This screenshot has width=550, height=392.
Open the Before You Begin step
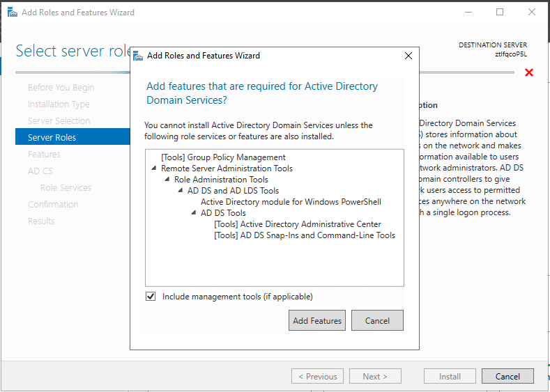[x=61, y=88]
